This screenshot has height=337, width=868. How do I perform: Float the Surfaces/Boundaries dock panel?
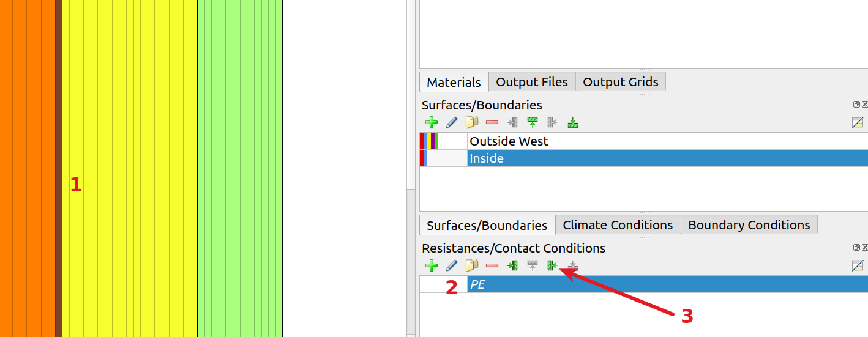(857, 105)
